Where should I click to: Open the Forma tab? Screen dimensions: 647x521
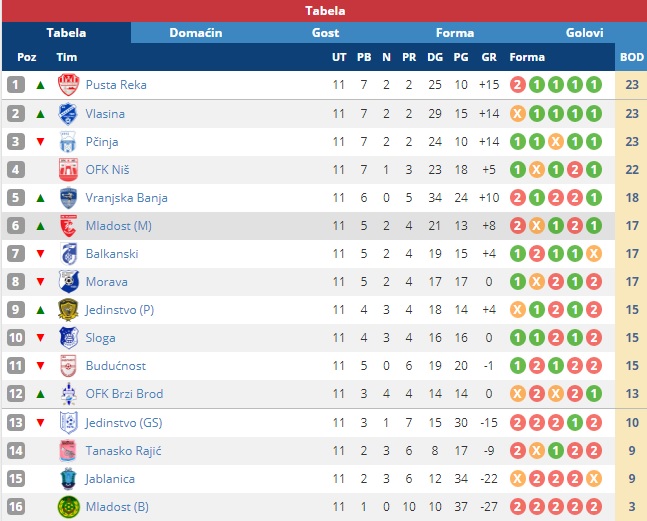(x=455, y=33)
